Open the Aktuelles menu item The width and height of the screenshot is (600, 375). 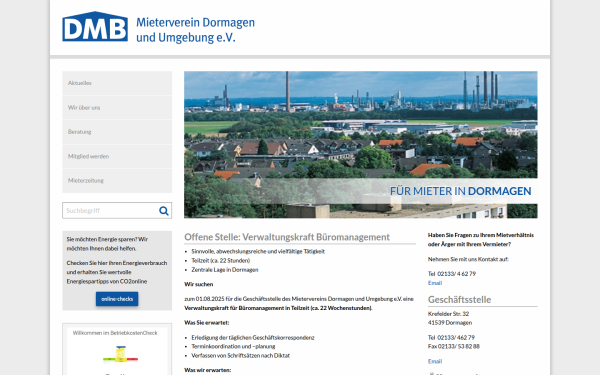[117, 83]
